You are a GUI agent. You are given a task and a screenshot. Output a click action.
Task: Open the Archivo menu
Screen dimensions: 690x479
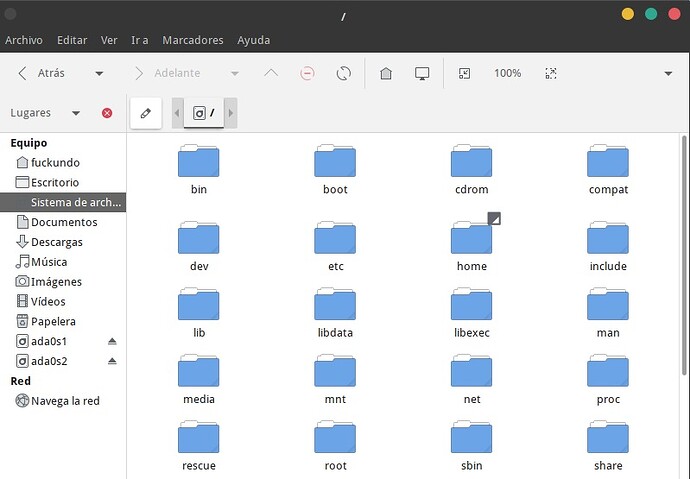click(x=24, y=40)
